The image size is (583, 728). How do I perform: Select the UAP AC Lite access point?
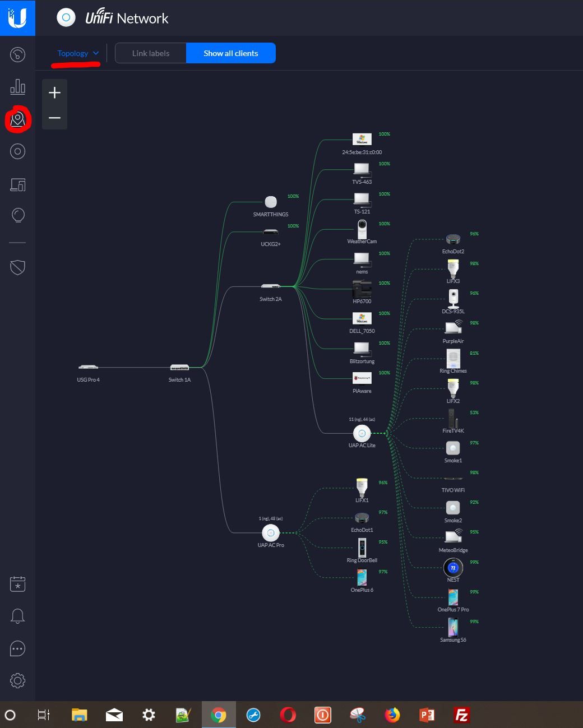tap(362, 433)
